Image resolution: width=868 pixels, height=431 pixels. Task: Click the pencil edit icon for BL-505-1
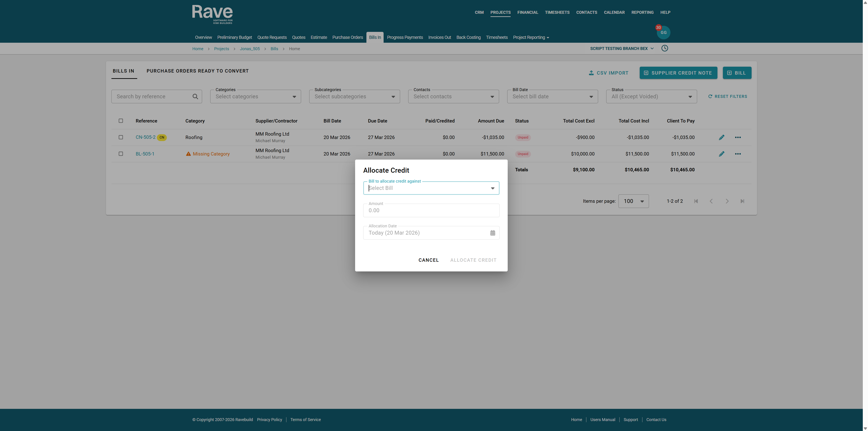[722, 154]
